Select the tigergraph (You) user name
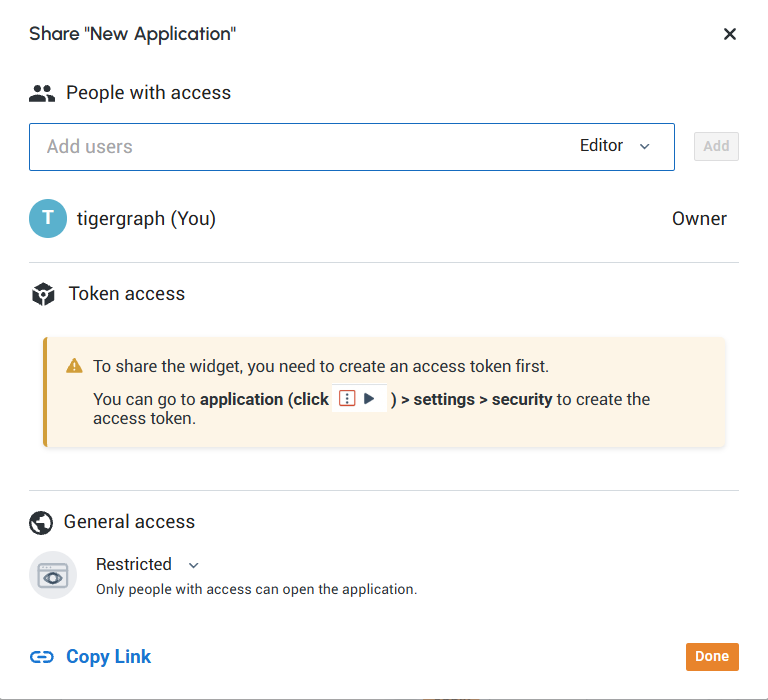 pyautogui.click(x=146, y=218)
